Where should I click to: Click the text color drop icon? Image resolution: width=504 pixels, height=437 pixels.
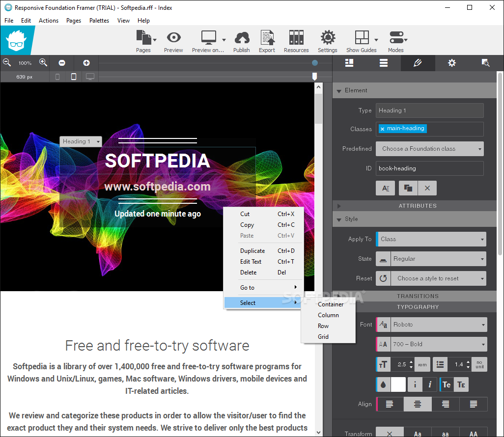tap(383, 384)
